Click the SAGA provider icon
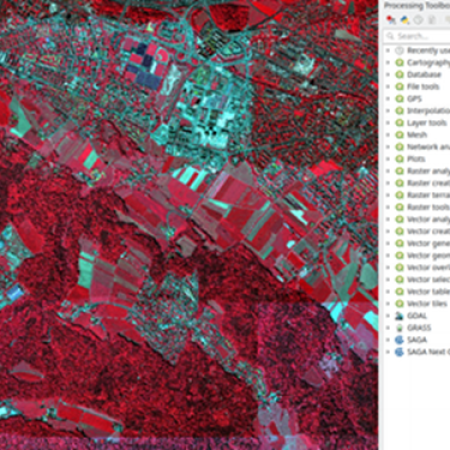This screenshot has height=450, width=450. pos(399,340)
